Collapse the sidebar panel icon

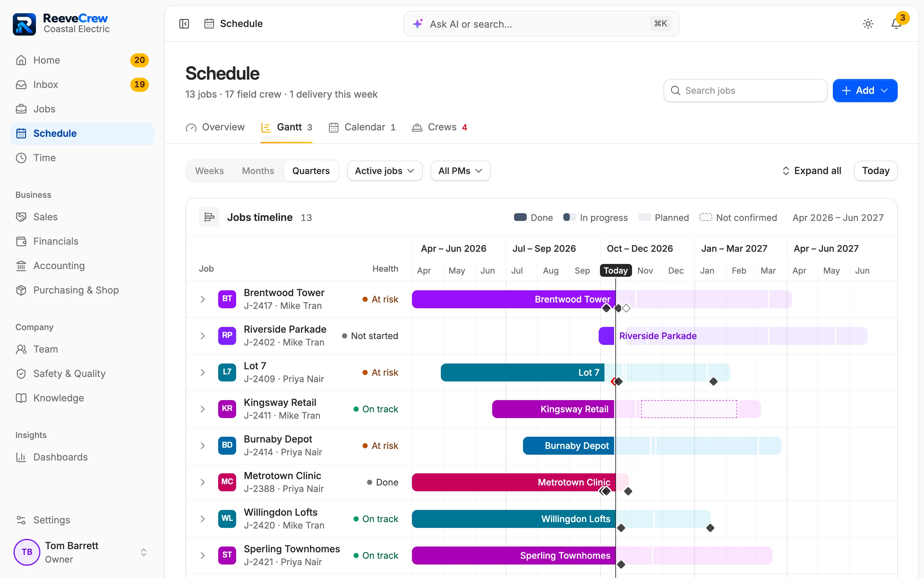click(x=184, y=24)
